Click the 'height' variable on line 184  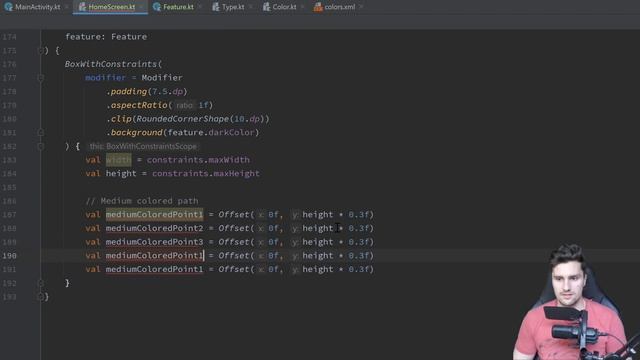(x=121, y=173)
